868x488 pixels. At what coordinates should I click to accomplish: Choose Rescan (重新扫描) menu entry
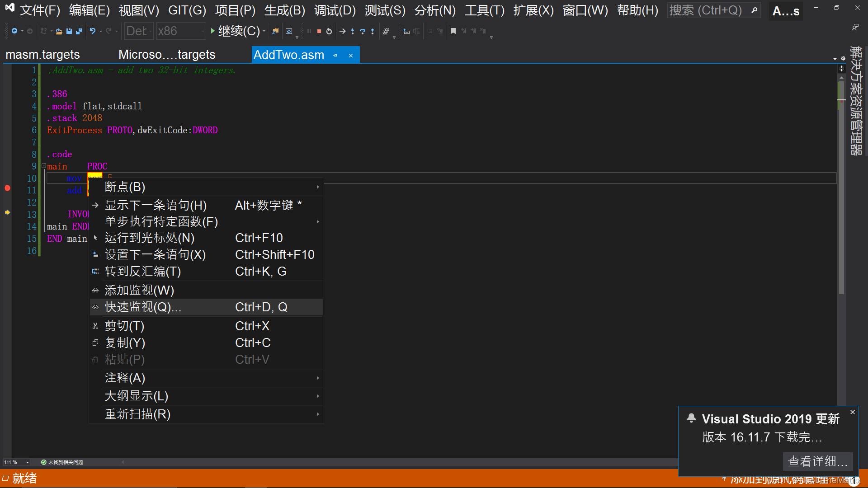(x=206, y=414)
